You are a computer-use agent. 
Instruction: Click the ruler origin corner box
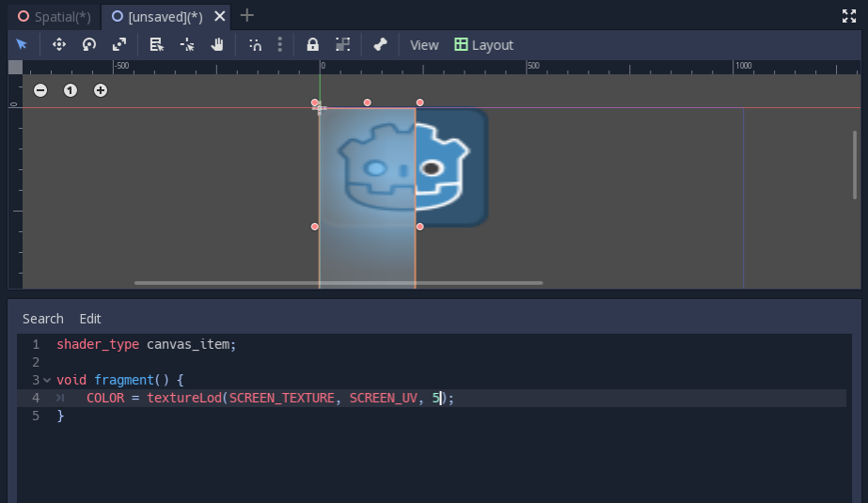point(15,67)
